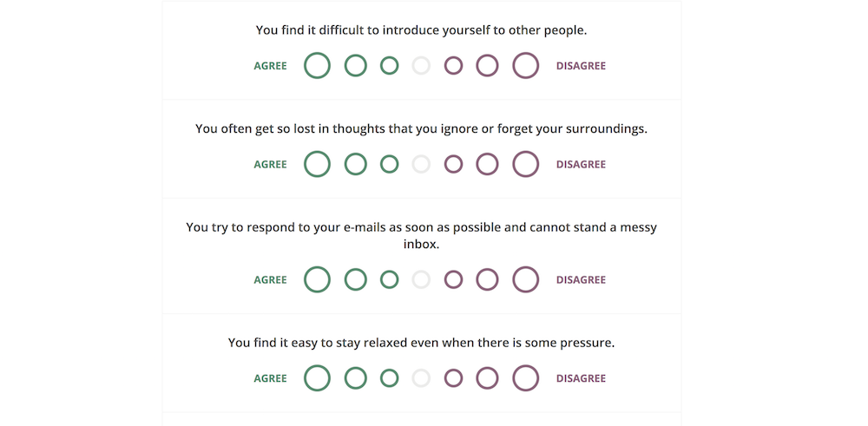The image size is (868, 426).
Task: Select moderate disagree for staying relaxed question
Action: [488, 378]
